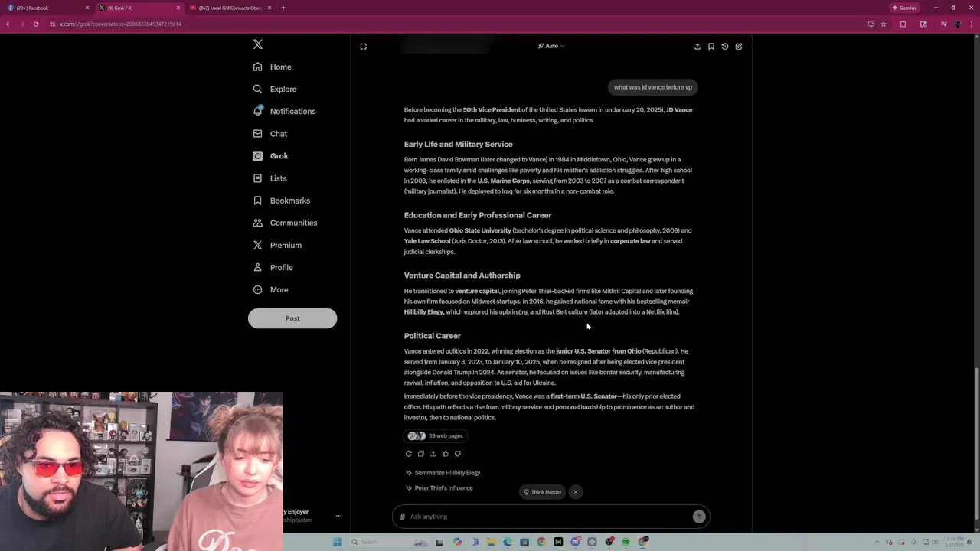Open Lists in the sidebar
Image resolution: width=980 pixels, height=551 pixels.
pyautogui.click(x=269, y=178)
